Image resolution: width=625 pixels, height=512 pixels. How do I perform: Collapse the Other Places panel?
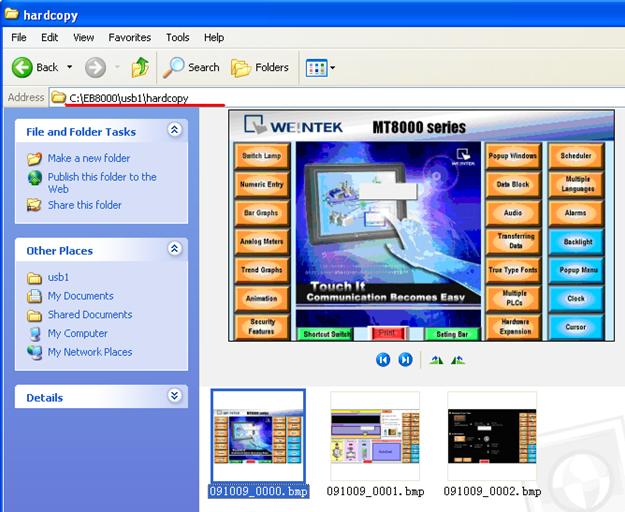[x=175, y=249]
